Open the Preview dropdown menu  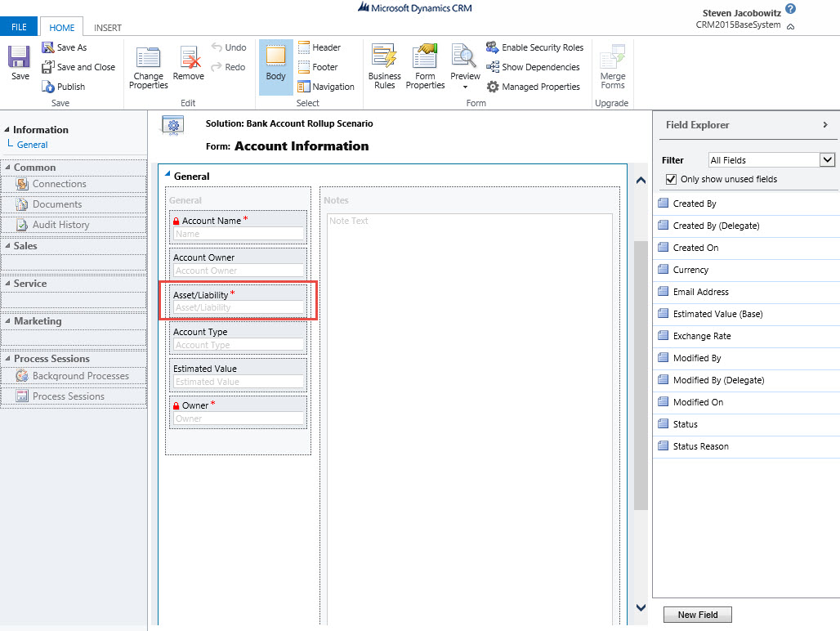point(465,87)
